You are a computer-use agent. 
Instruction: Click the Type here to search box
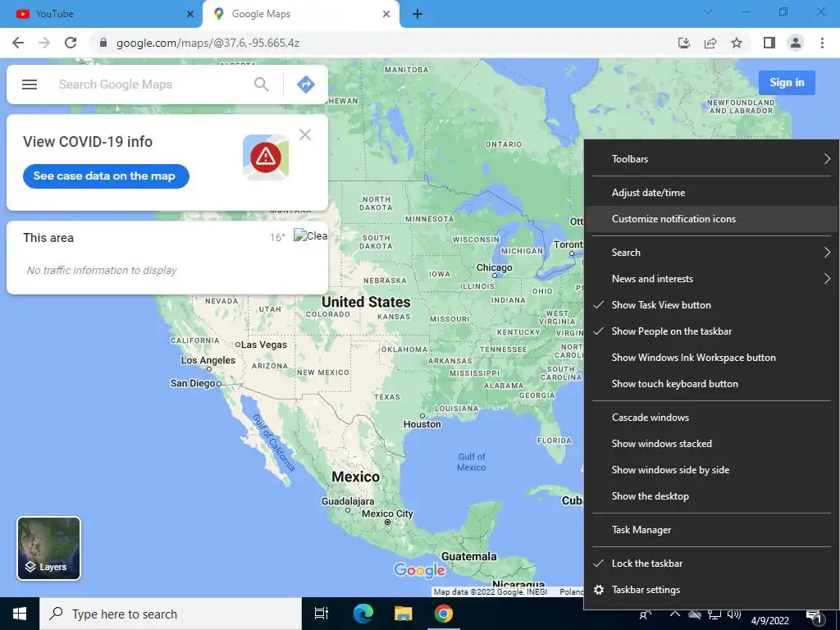pos(171,614)
